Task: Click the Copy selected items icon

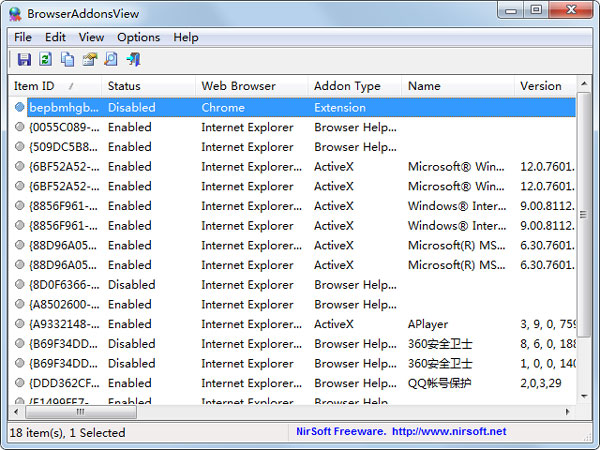Action: 68,60
